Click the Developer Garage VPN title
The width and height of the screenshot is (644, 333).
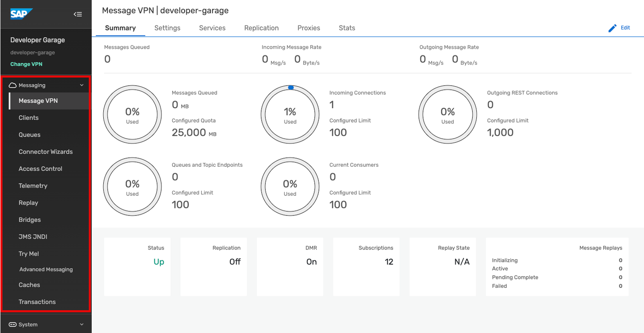pyautogui.click(x=38, y=40)
